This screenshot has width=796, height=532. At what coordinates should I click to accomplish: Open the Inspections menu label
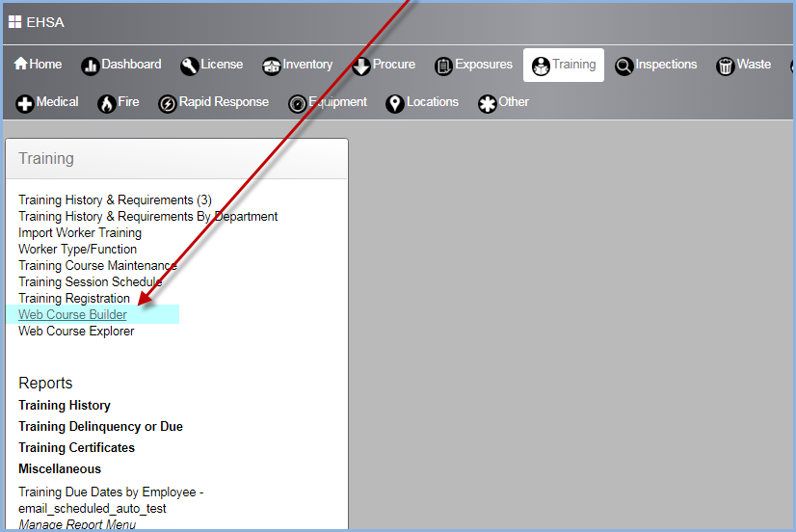(x=666, y=64)
